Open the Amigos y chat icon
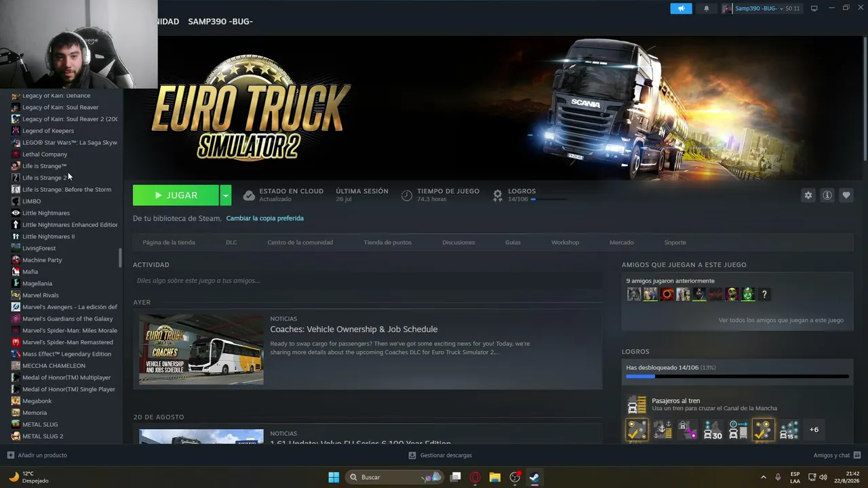This screenshot has width=868, height=488. click(857, 455)
